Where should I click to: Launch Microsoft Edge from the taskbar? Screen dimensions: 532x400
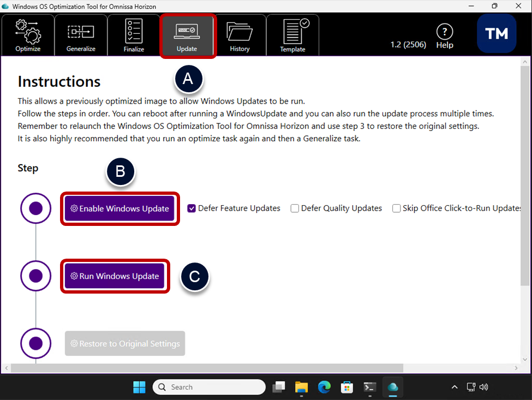coord(325,387)
